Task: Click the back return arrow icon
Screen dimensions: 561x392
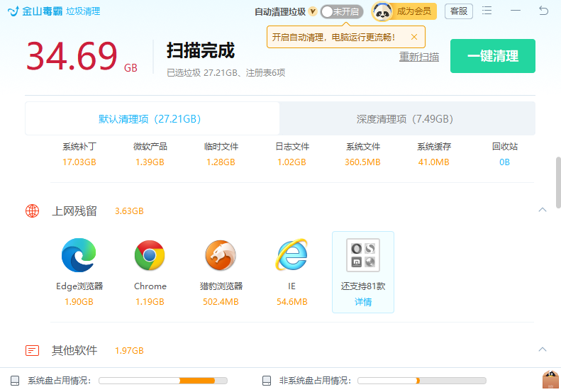Action: pos(543,11)
